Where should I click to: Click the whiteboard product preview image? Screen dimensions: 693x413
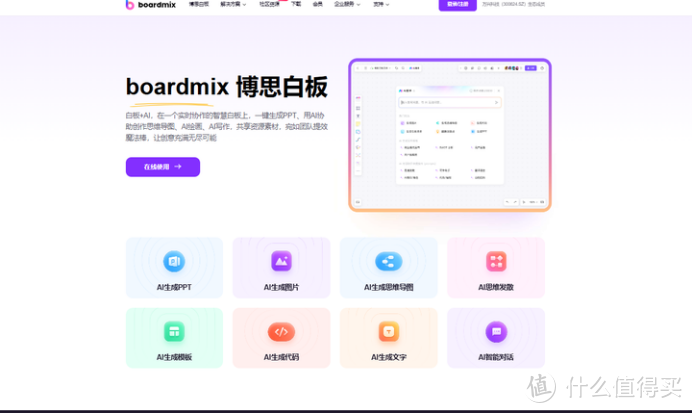[450, 135]
